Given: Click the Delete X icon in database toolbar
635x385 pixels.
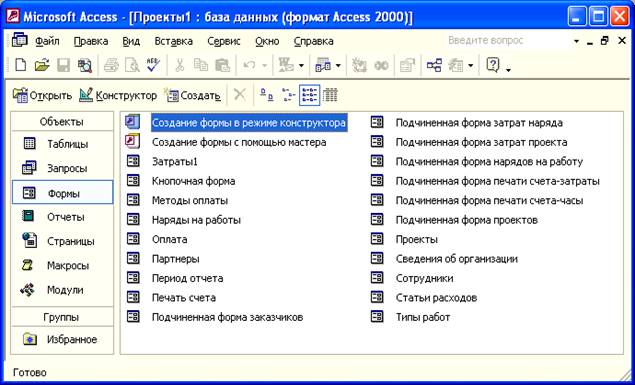Looking at the screenshot, I should pos(240,95).
